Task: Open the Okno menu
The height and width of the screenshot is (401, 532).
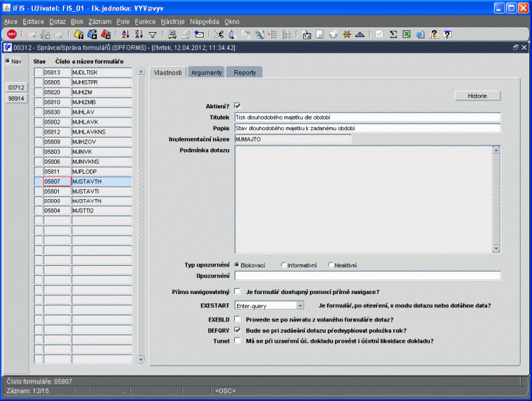Action: 232,21
